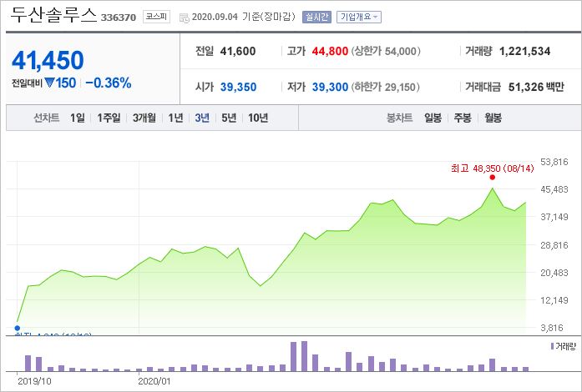
Task: Click the purple 거래량 legend marker
Action: pos(552,346)
